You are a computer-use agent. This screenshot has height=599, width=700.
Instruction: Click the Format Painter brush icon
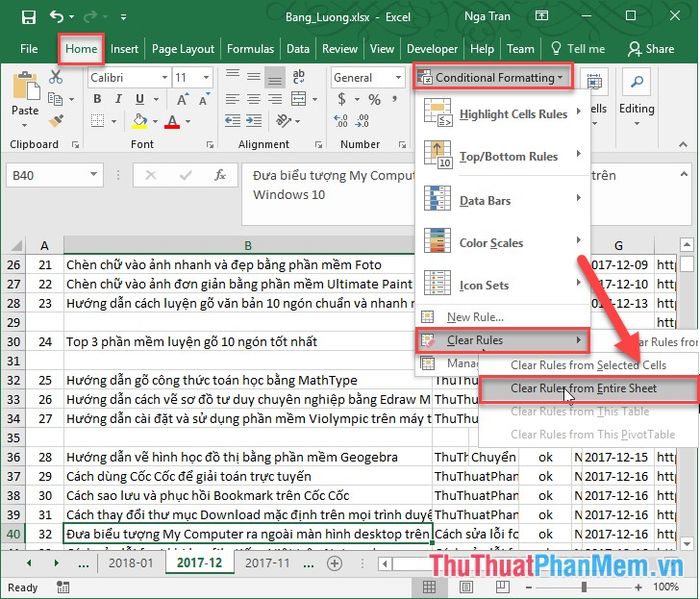pos(57,120)
